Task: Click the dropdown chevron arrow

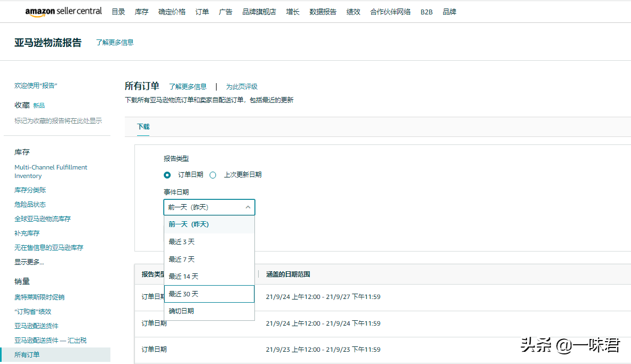Action: (x=248, y=207)
